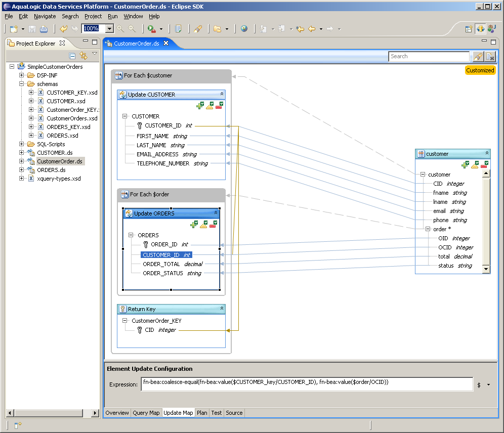Click add icon in customer block
The width and height of the screenshot is (504, 433).
[465, 165]
